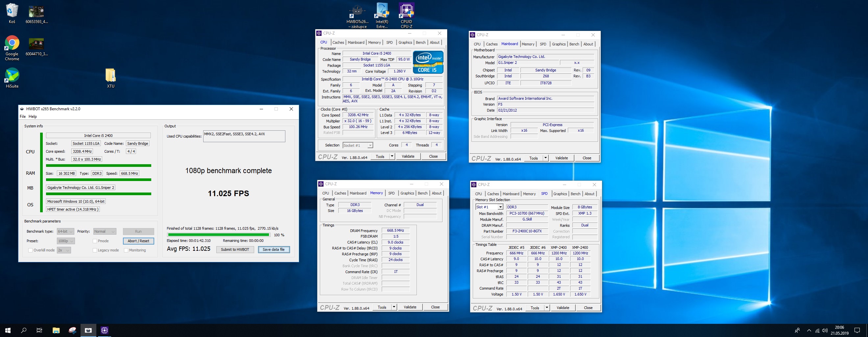
Task: Click the Abort / Reset button
Action: pos(138,241)
